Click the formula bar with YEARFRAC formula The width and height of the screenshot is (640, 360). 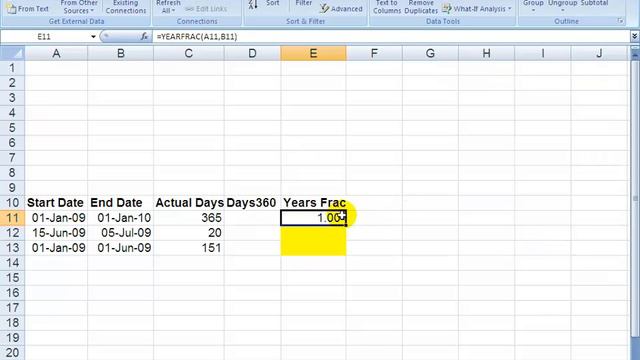390,37
